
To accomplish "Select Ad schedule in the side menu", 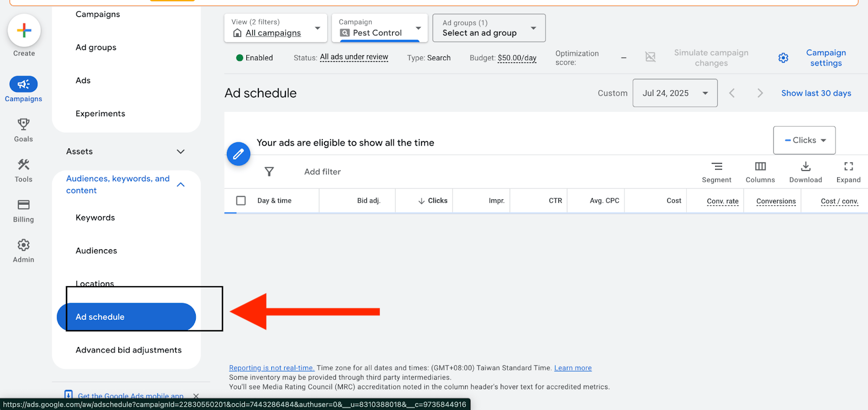I will tap(126, 317).
